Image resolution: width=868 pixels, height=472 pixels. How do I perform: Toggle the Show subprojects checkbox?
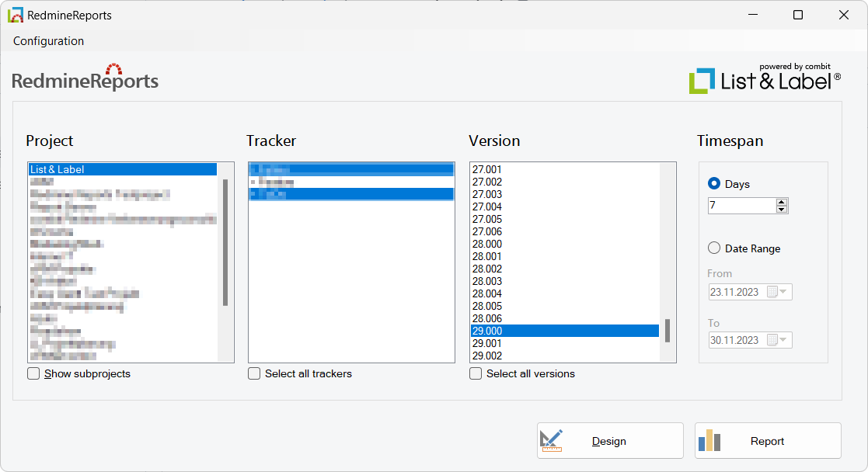[x=33, y=373]
